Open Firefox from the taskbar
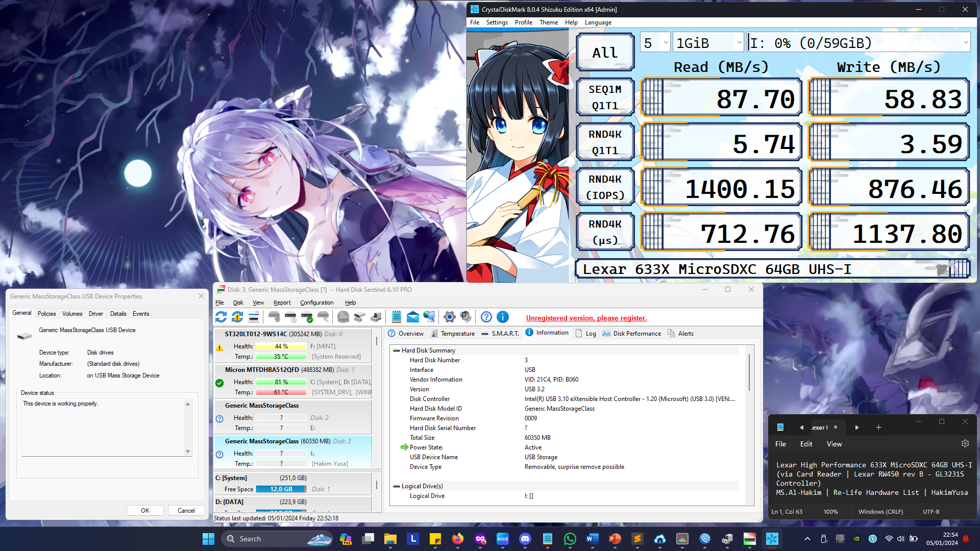This screenshot has height=551, width=980. (458, 539)
